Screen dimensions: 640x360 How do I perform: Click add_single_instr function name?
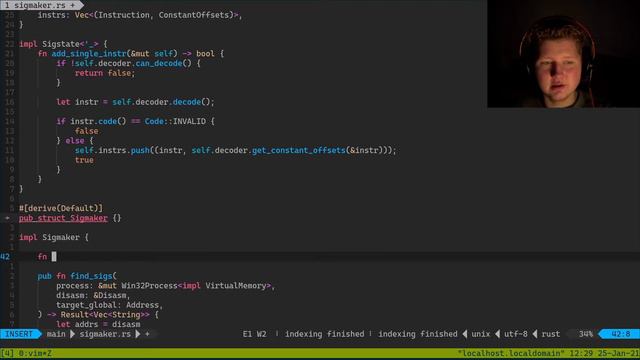pos(89,53)
